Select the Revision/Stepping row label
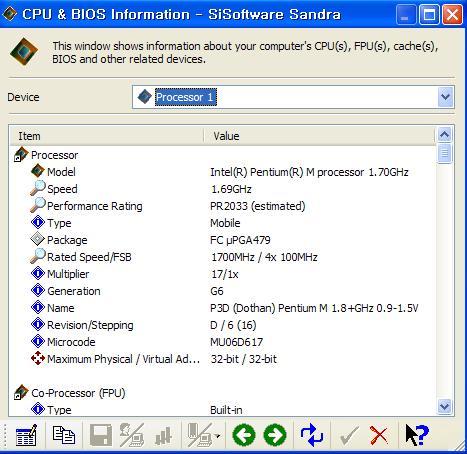This screenshot has height=454, width=467. [90, 325]
